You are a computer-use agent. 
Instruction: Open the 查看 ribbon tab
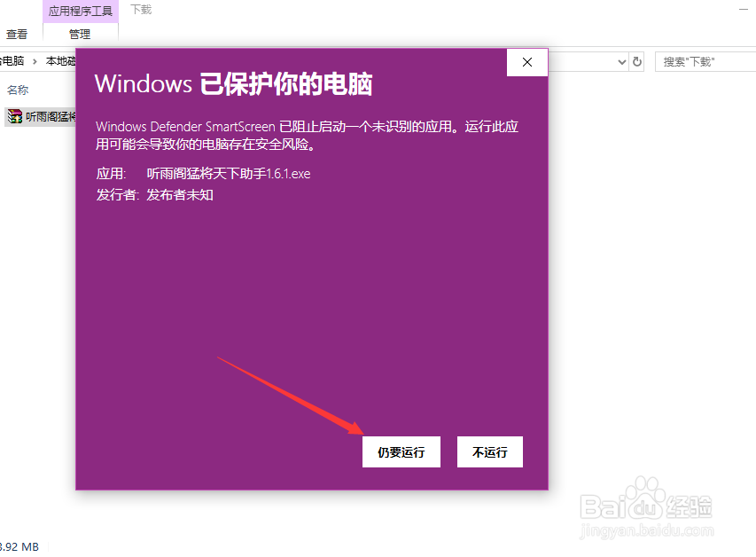click(16, 35)
